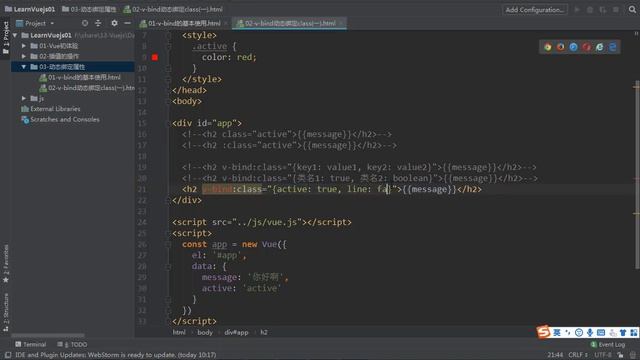The height and width of the screenshot is (360, 640).
Task: Click the Collapse All icon in Project panel
Action: (x=98, y=23)
